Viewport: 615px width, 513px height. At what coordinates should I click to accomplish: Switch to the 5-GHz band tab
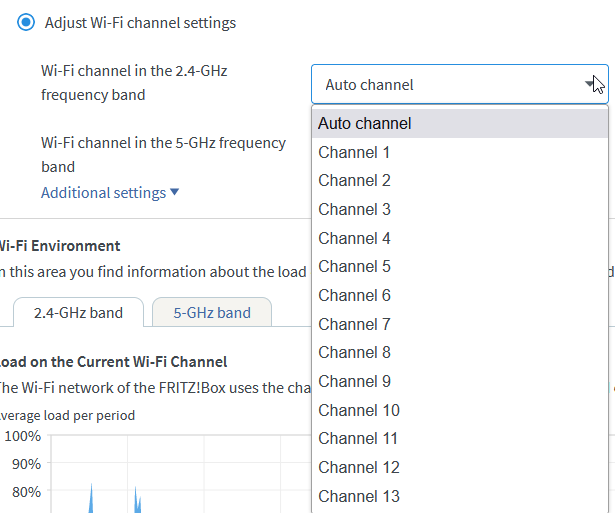[212, 313]
